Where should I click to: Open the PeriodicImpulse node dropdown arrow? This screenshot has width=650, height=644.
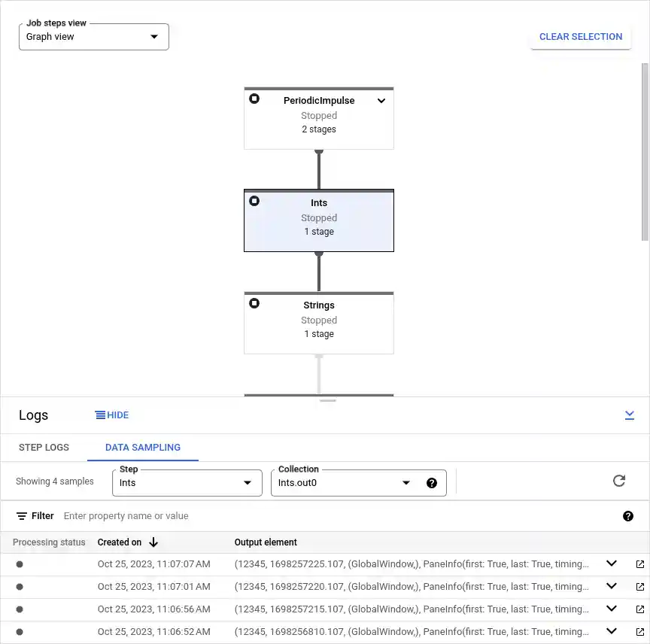[x=381, y=100]
